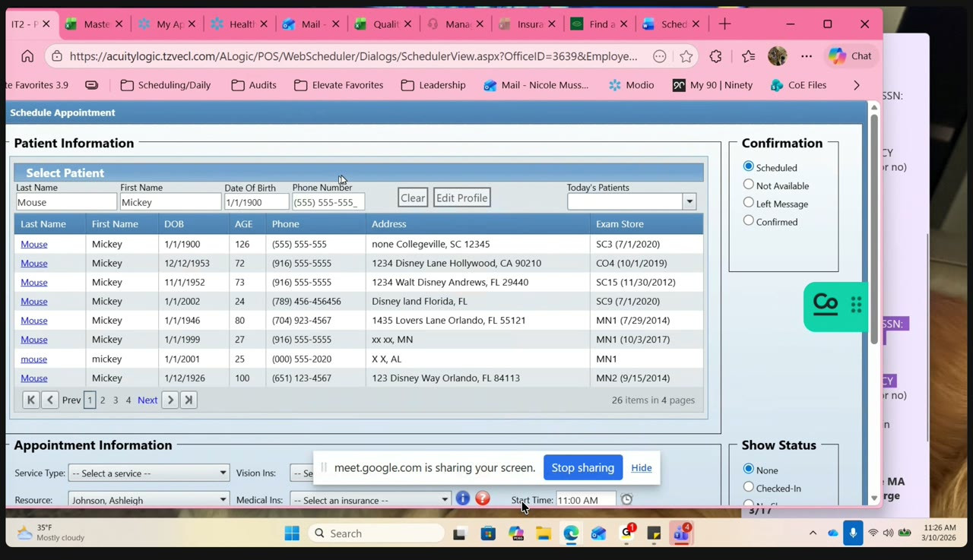Select Not Available confirmation option

click(749, 185)
